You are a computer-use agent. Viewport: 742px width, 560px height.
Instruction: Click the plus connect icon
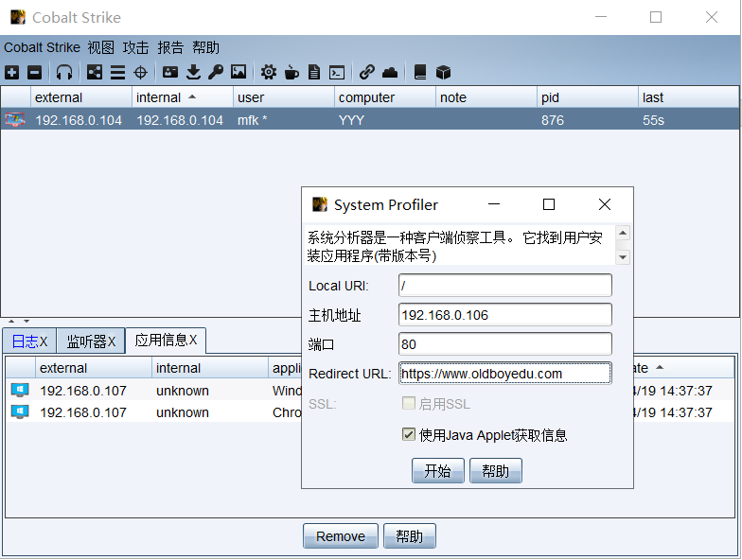pyautogui.click(x=11, y=72)
